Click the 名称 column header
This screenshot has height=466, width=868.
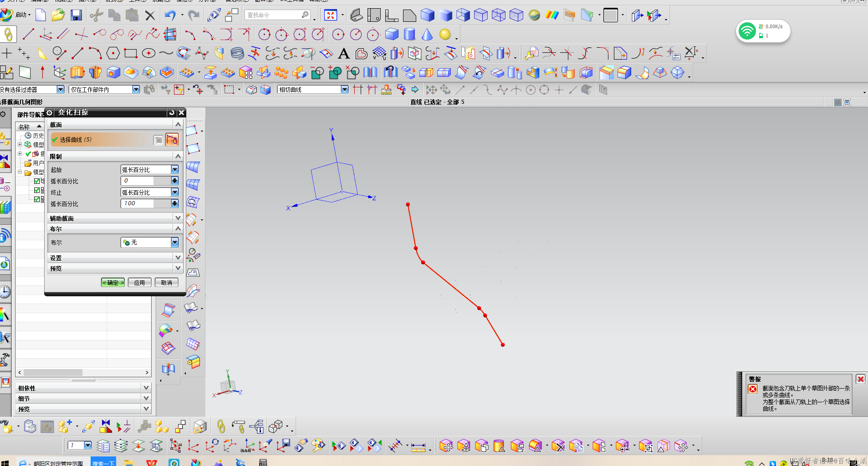coord(30,127)
